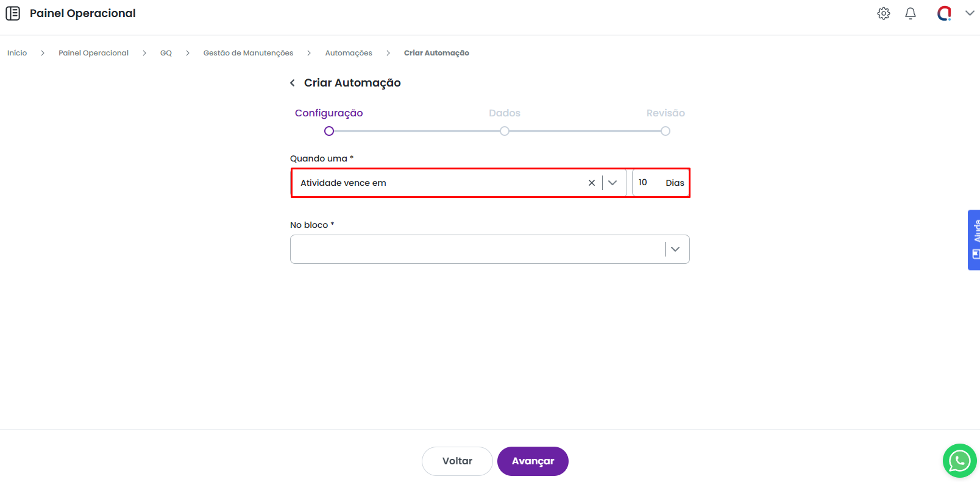Open the settings gear icon

(x=883, y=13)
